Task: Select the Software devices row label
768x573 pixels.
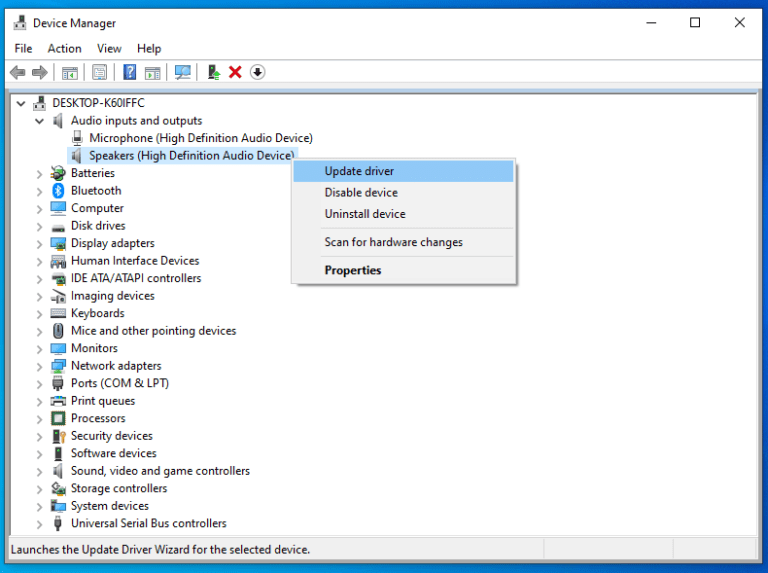Action: 114,454
